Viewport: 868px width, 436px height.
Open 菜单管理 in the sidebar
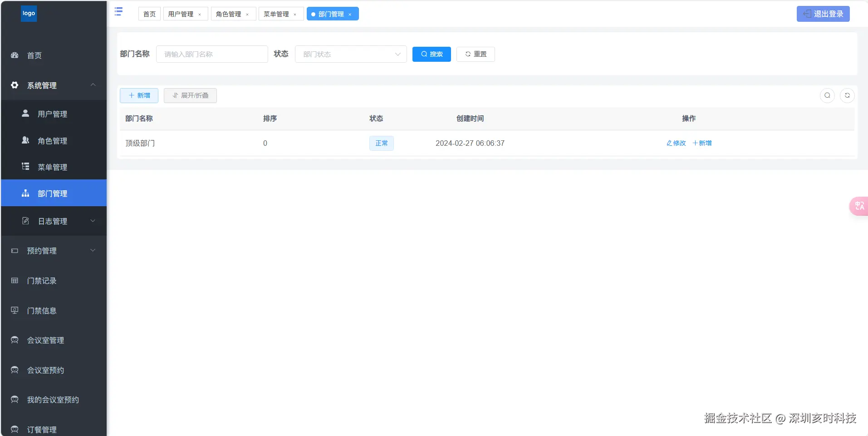coord(54,167)
